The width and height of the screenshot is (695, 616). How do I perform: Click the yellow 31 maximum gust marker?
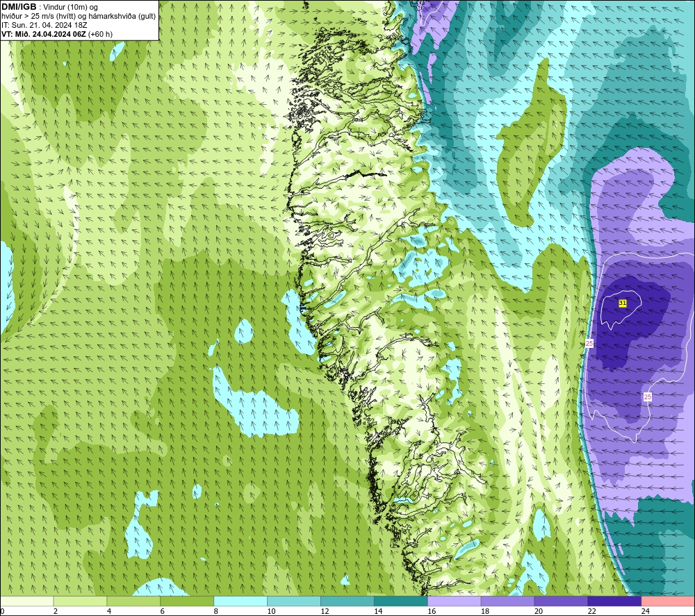[622, 303]
